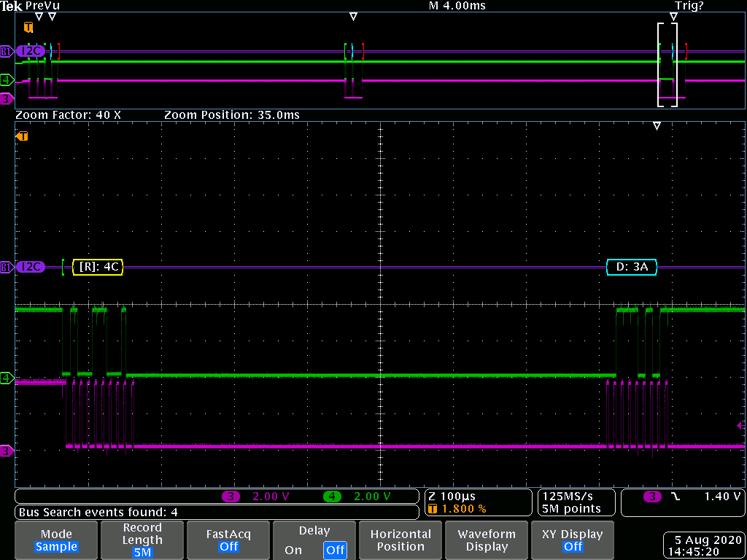Click the Zoom Position: 35.0ms label
This screenshot has width=747, height=560.
[x=232, y=115]
